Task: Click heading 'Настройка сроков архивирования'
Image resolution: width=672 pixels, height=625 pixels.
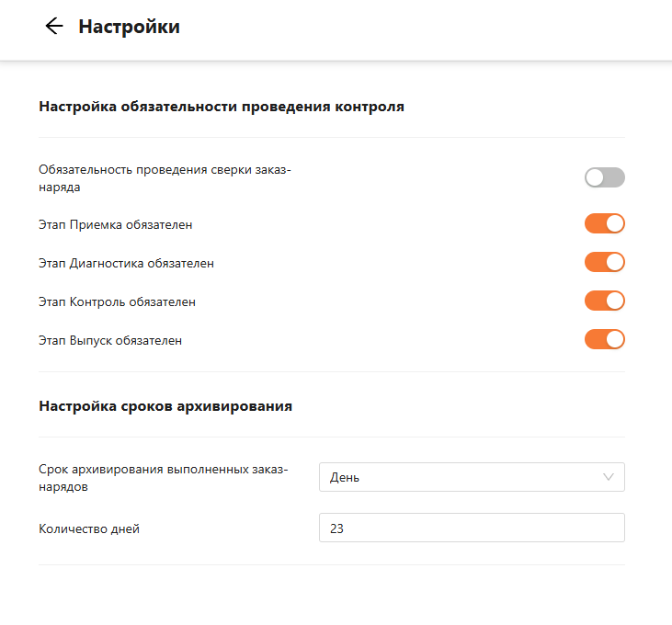Action: [x=165, y=405]
